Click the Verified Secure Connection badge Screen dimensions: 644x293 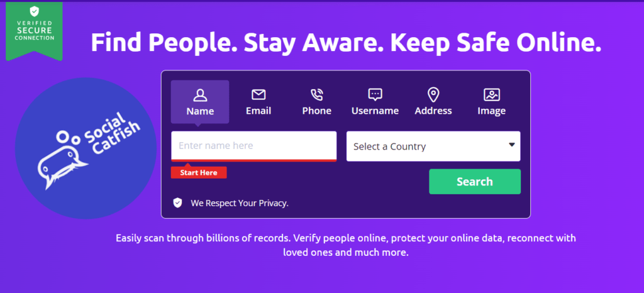[34, 31]
